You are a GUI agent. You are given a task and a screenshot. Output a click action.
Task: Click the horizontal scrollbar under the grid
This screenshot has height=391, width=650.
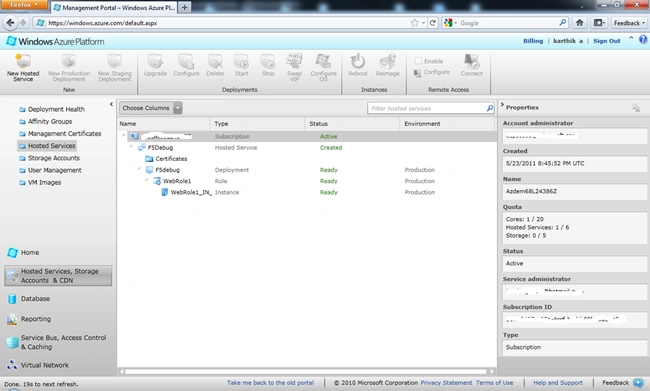pos(306,372)
